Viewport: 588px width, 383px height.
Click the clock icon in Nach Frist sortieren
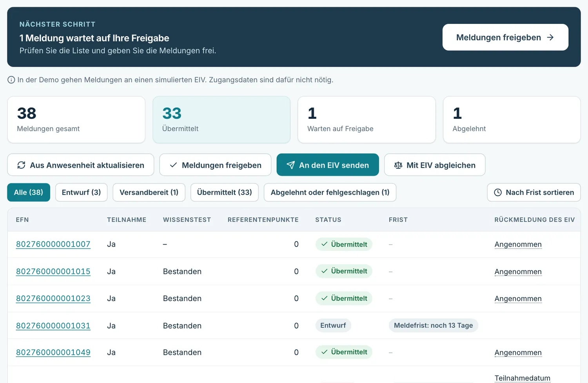click(498, 192)
